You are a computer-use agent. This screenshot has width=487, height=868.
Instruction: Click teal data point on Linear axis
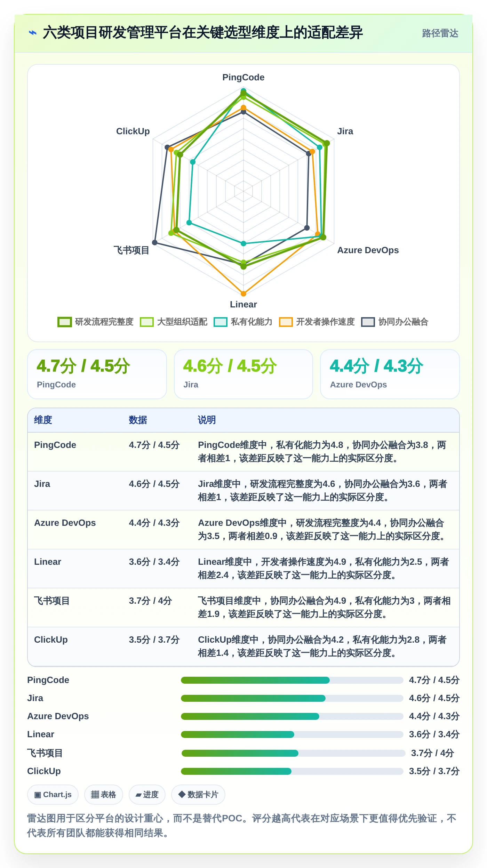click(243, 243)
